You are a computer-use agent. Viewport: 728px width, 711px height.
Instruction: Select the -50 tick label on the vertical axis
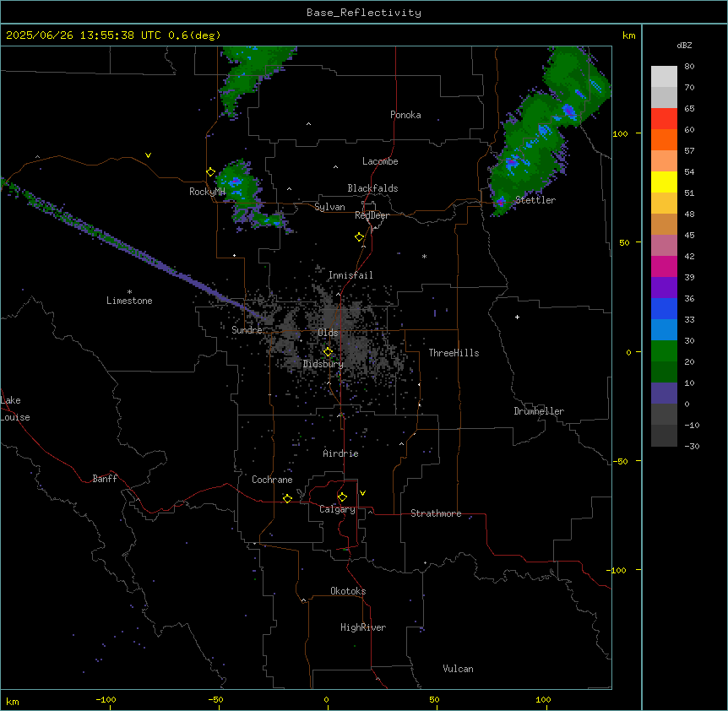pos(620,461)
